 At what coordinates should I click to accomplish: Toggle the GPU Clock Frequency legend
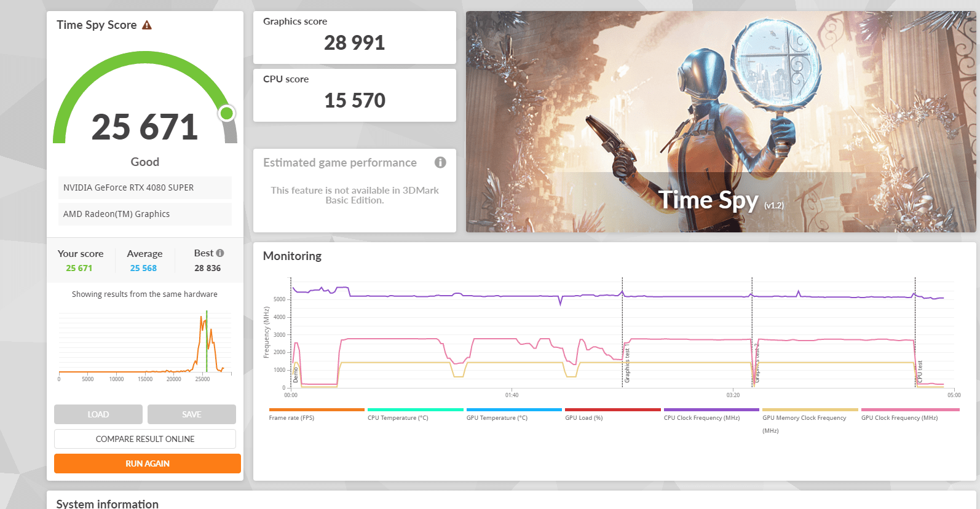pos(909,414)
